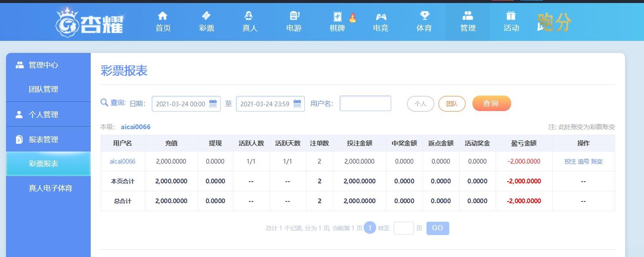Select the 团队 filter option
644x257 pixels.
click(452, 104)
